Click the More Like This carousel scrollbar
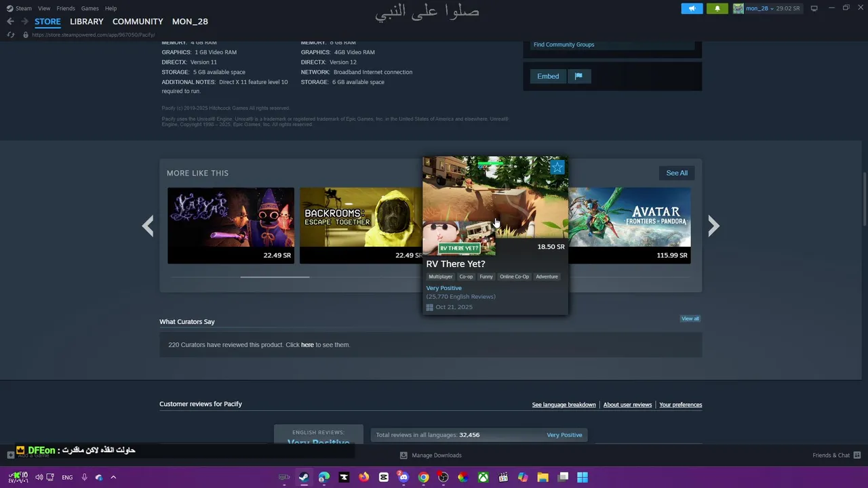The image size is (868, 488). [x=275, y=277]
